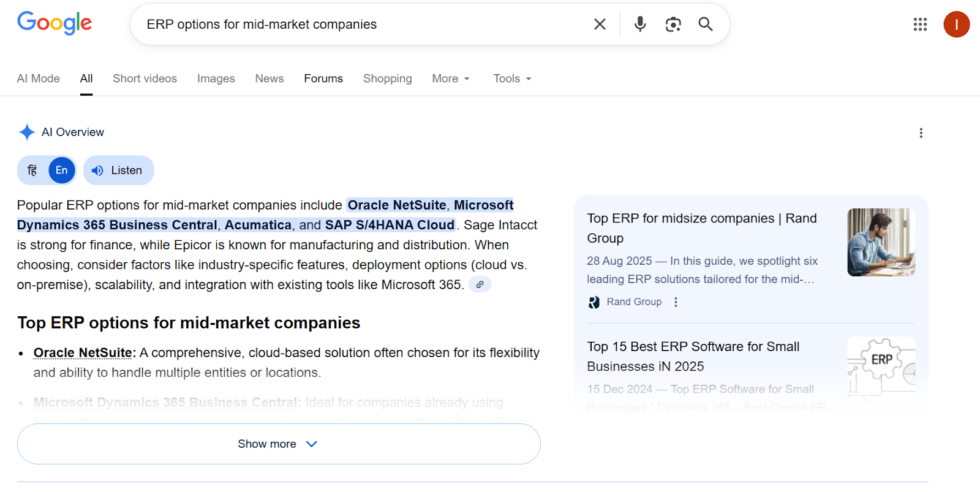Image resolution: width=980 pixels, height=492 pixels.
Task: Expand the Tools dropdown
Action: [x=512, y=78]
